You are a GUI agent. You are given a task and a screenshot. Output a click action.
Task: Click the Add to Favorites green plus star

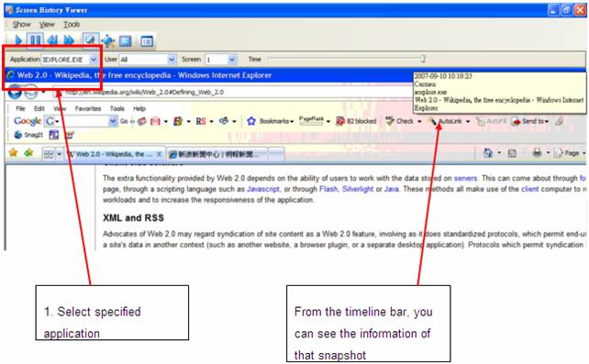(x=28, y=152)
